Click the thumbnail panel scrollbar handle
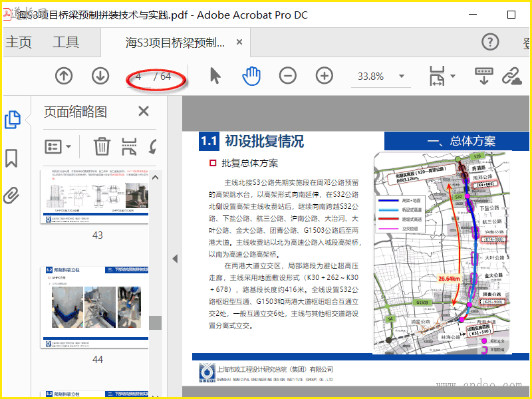Screen dimensions: 532x399 click(x=156, y=323)
